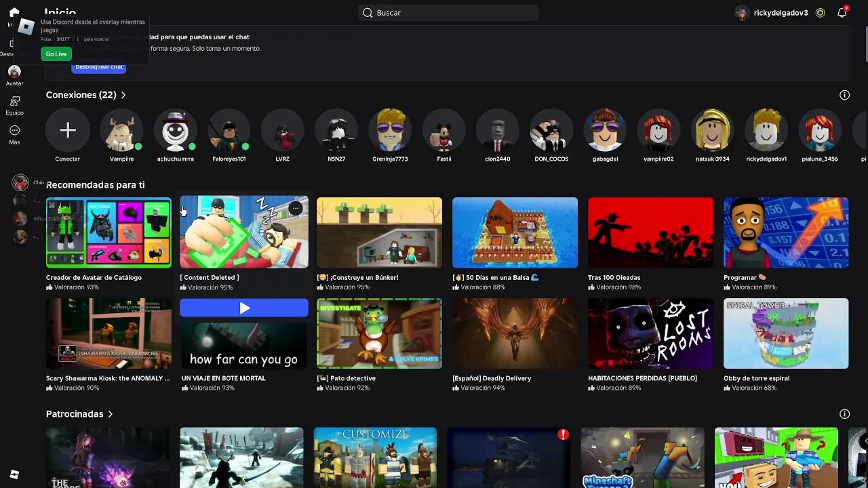
Task: Open the Tras 100 Oleadas game thumbnail
Action: pyautogui.click(x=650, y=232)
